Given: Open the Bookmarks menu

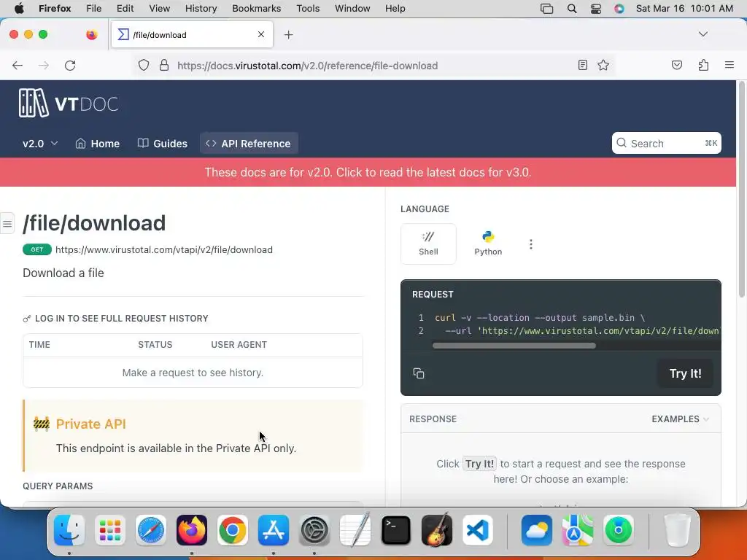Looking at the screenshot, I should (x=256, y=9).
